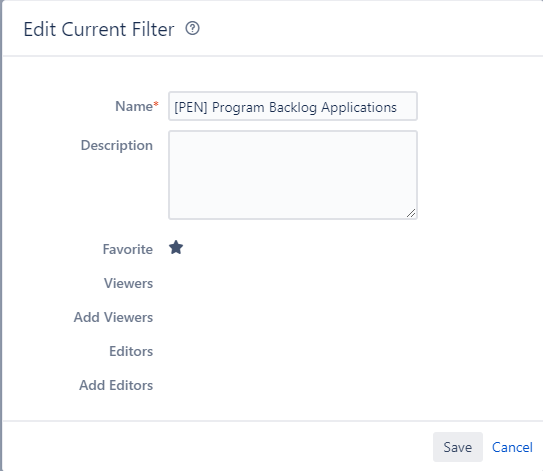Image resolution: width=543 pixels, height=471 pixels.
Task: Select the Add Editors label
Action: (116, 385)
